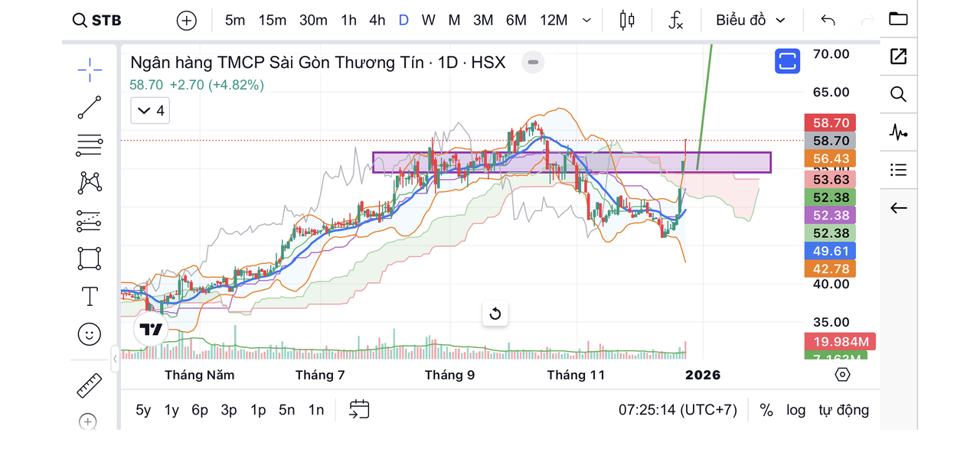Image resolution: width=980 pixels, height=452 pixels.
Task: Select the XABCD pattern tool
Action: [x=90, y=182]
